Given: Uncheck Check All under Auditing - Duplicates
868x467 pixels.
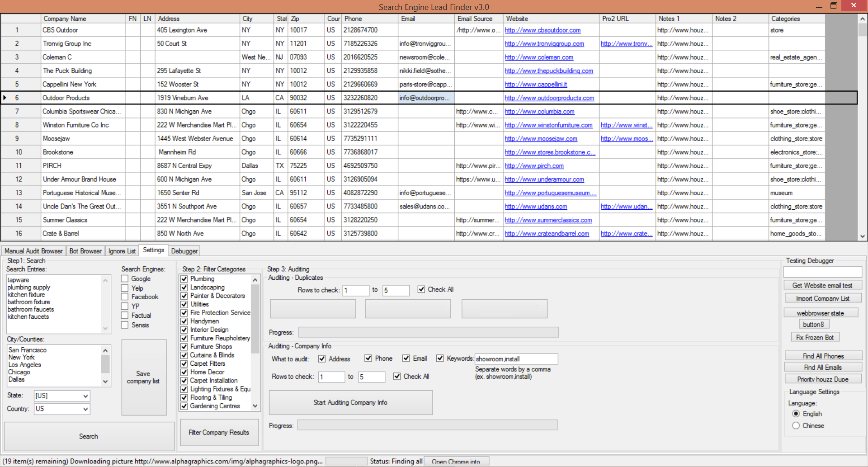Looking at the screenshot, I should pyautogui.click(x=421, y=289).
